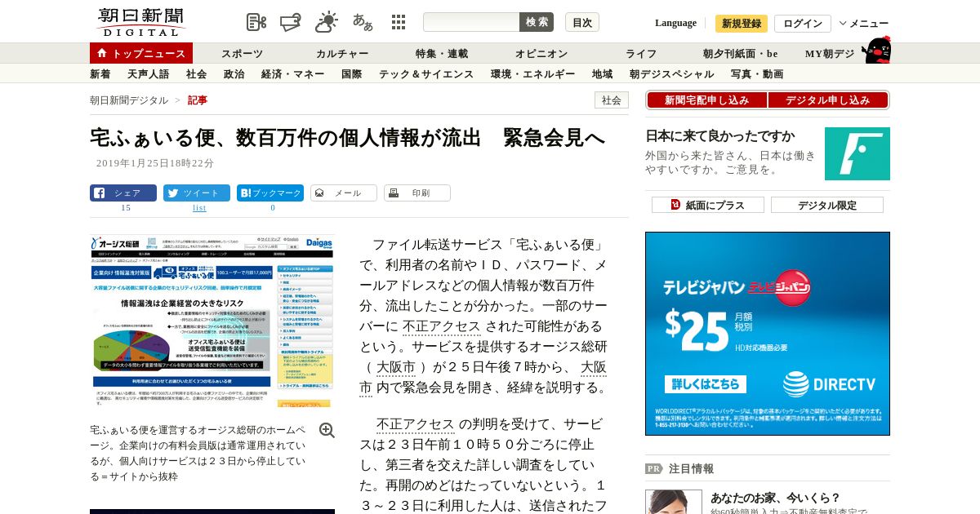
Task: Print article with 印刷 button
Action: click(417, 193)
